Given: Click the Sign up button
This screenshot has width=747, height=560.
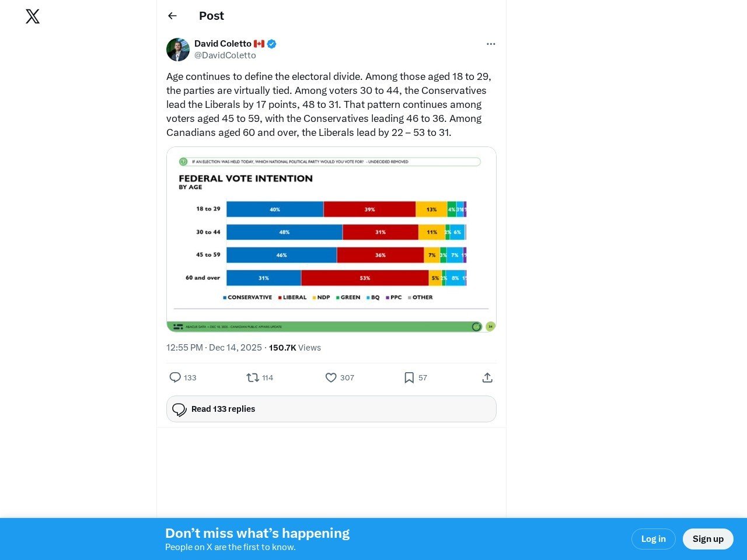Looking at the screenshot, I should (x=708, y=539).
